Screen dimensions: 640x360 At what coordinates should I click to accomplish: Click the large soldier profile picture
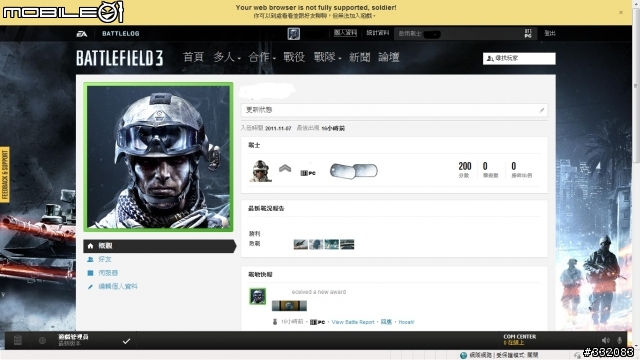pyautogui.click(x=158, y=157)
